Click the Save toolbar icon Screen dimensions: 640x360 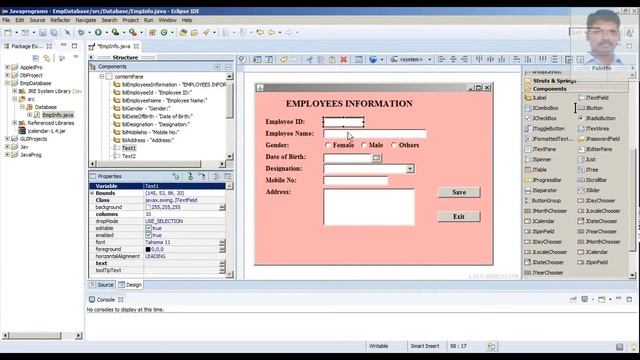tap(43, 32)
